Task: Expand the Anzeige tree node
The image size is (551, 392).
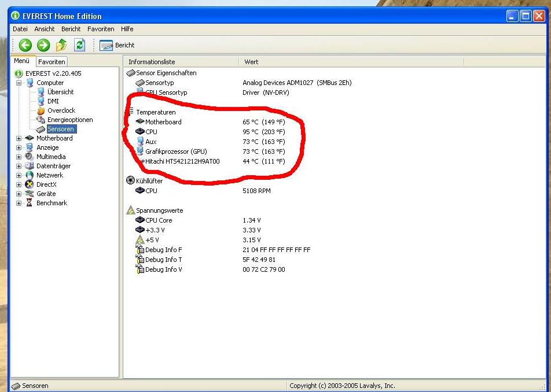Action: click(x=19, y=148)
